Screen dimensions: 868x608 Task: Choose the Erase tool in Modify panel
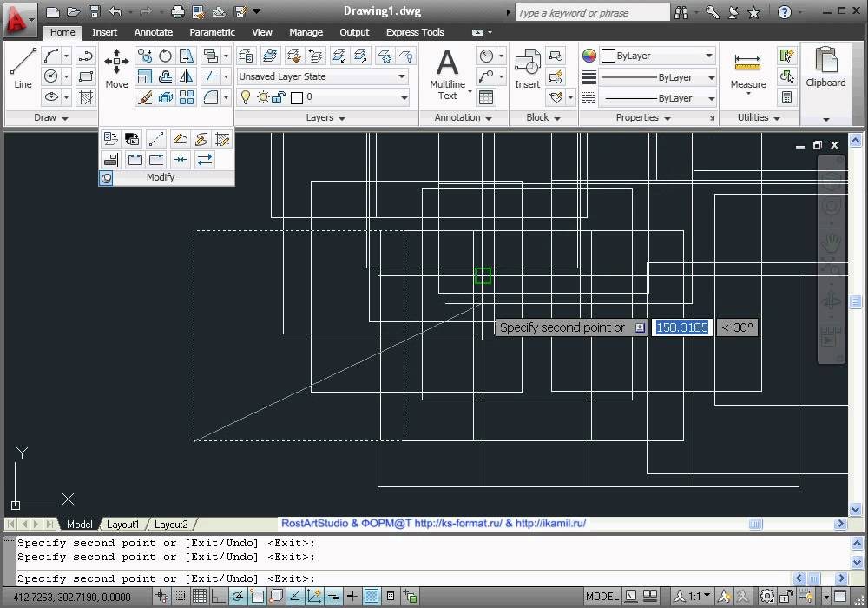(145, 97)
